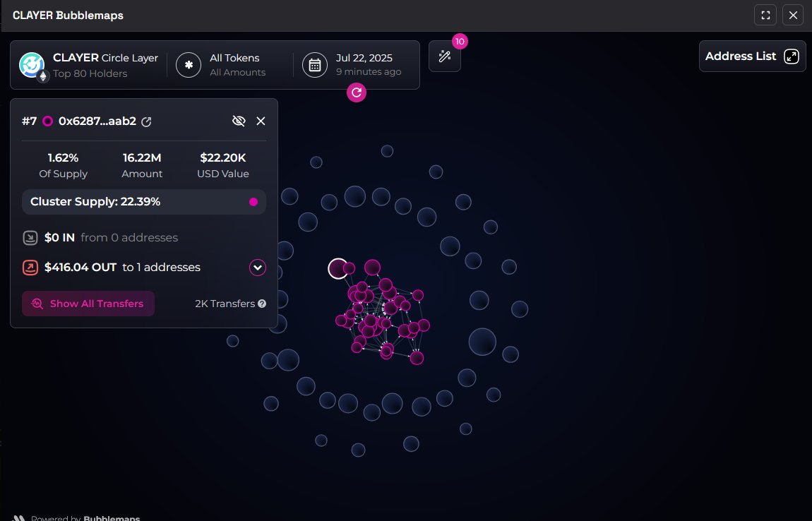This screenshot has height=521, width=812.
Task: Click the OUT outbound transfers icon
Action: 30,268
